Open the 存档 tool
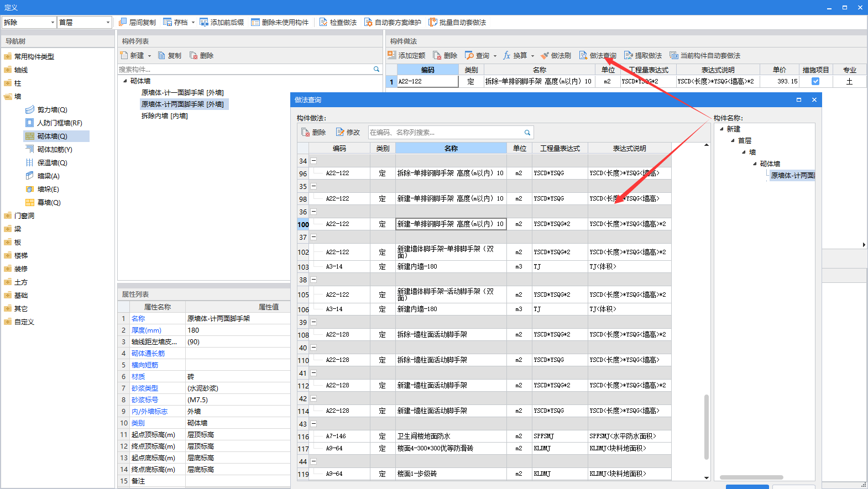The image size is (868, 489). pos(175,22)
